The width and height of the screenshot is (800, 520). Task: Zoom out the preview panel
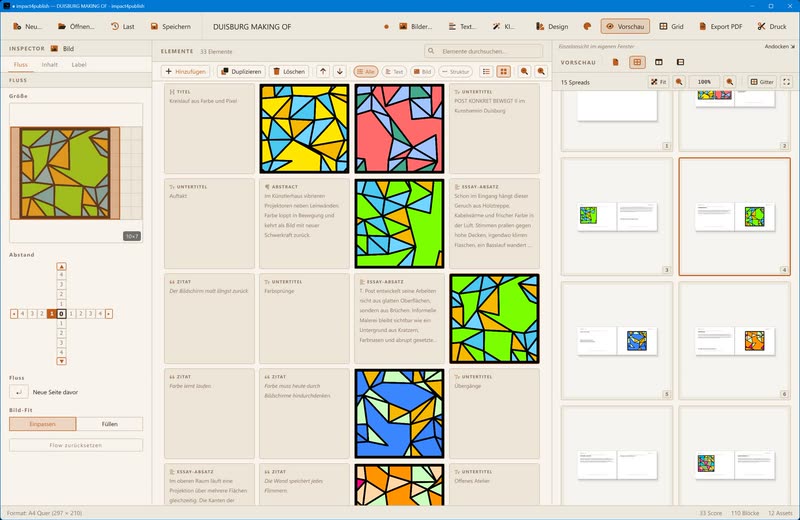pos(679,82)
